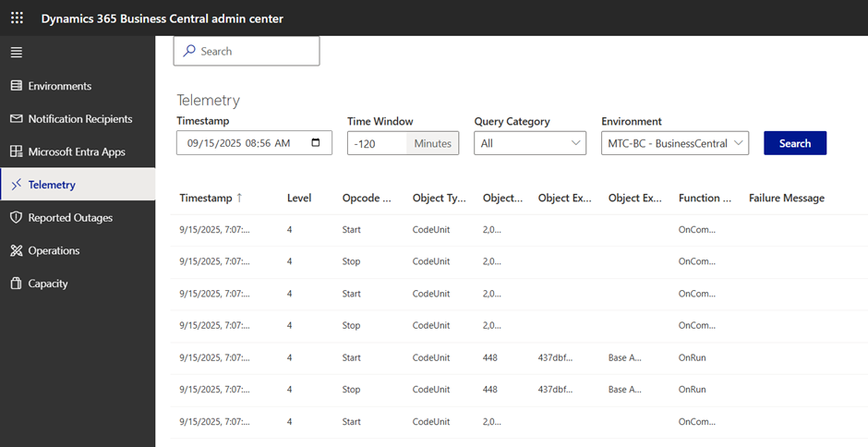868x447 pixels.
Task: Open the Environment dropdown list
Action: (x=674, y=143)
